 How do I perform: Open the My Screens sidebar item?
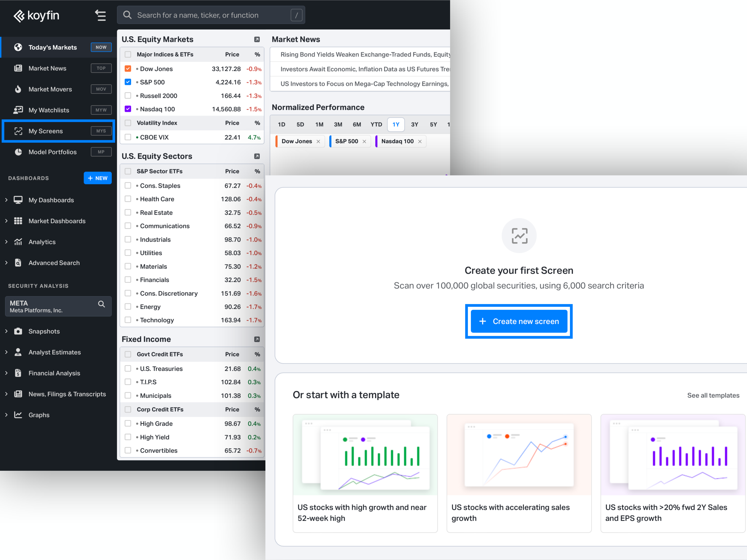[x=58, y=131]
